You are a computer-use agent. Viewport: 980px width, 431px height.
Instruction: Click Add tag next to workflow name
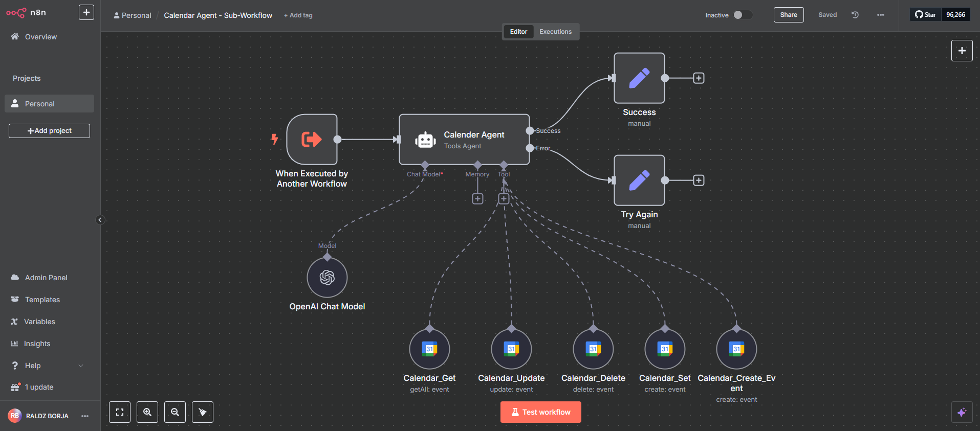click(298, 15)
